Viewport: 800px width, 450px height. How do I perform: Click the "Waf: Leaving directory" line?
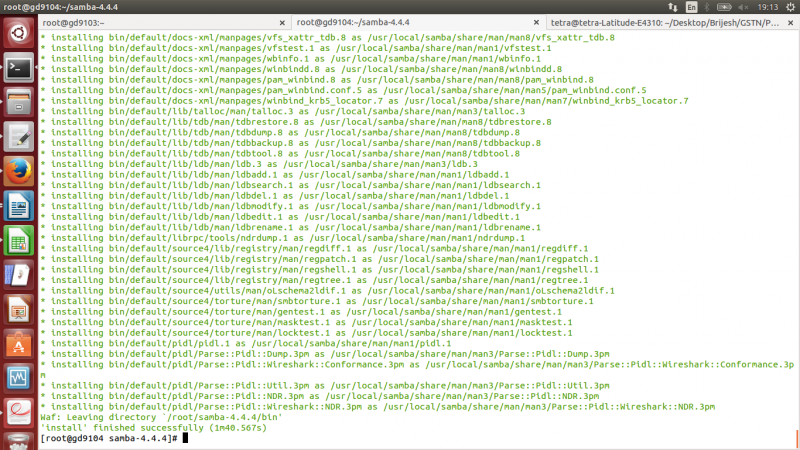[161, 417]
